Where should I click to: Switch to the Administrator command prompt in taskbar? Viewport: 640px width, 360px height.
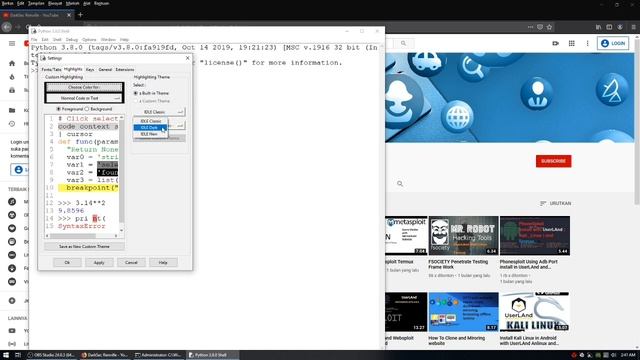pos(158,355)
